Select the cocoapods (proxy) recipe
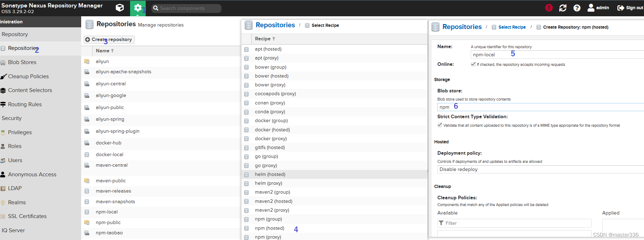This screenshot has height=240, width=644. [x=334, y=94]
